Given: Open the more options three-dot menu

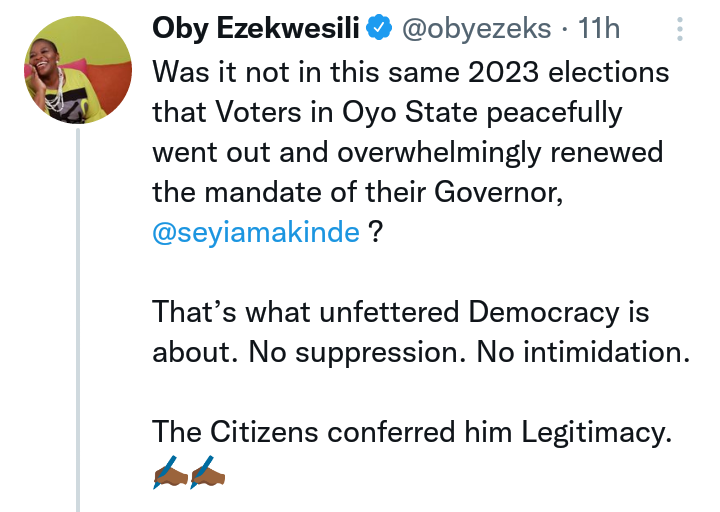Looking at the screenshot, I should (679, 29).
